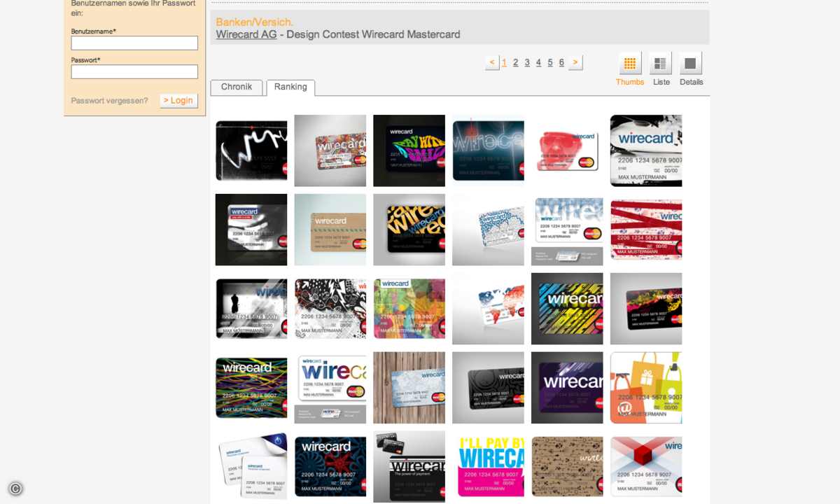Go to page 3
This screenshot has width=840, height=504.
(527, 62)
